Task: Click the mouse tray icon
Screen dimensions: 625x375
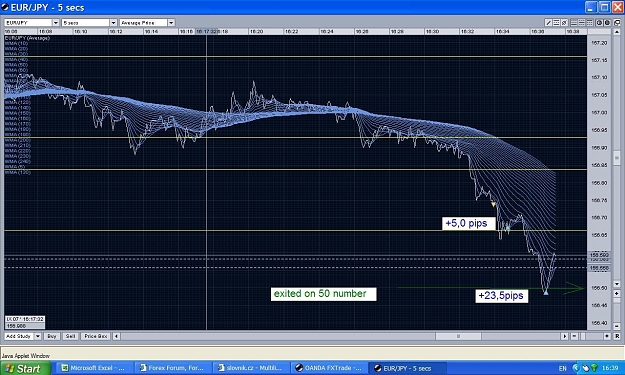Action: click(x=586, y=368)
